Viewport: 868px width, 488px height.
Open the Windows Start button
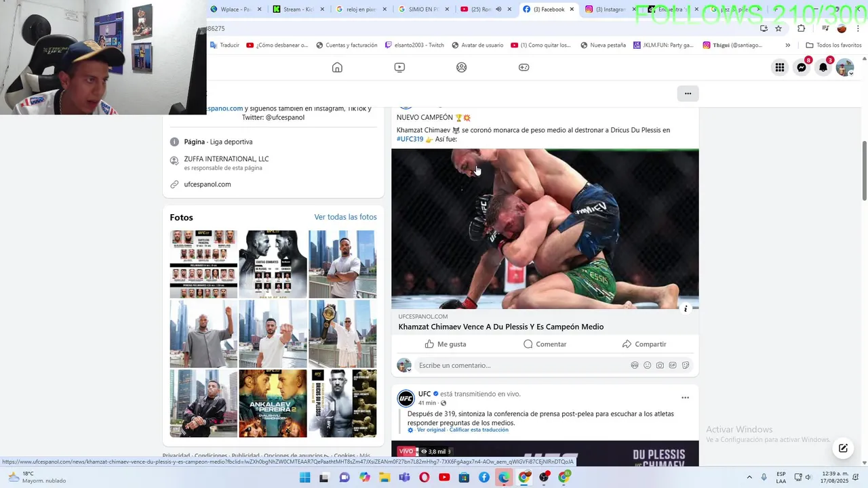click(x=305, y=478)
